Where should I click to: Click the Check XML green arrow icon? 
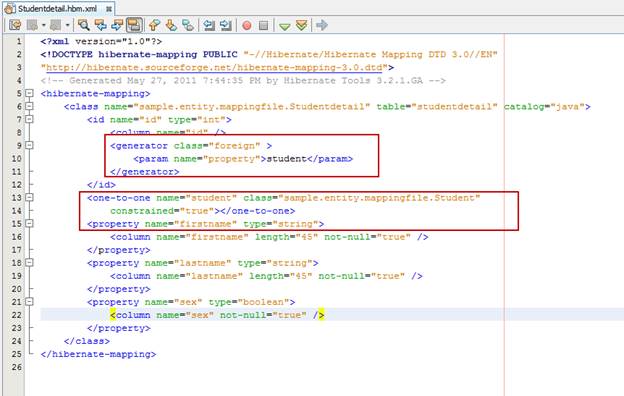pos(285,26)
